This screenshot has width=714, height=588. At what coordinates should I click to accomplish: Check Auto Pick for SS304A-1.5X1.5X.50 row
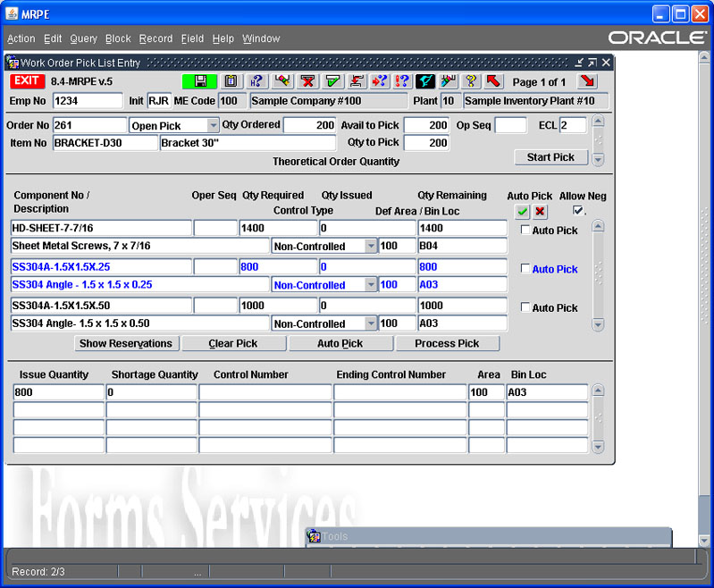525,307
